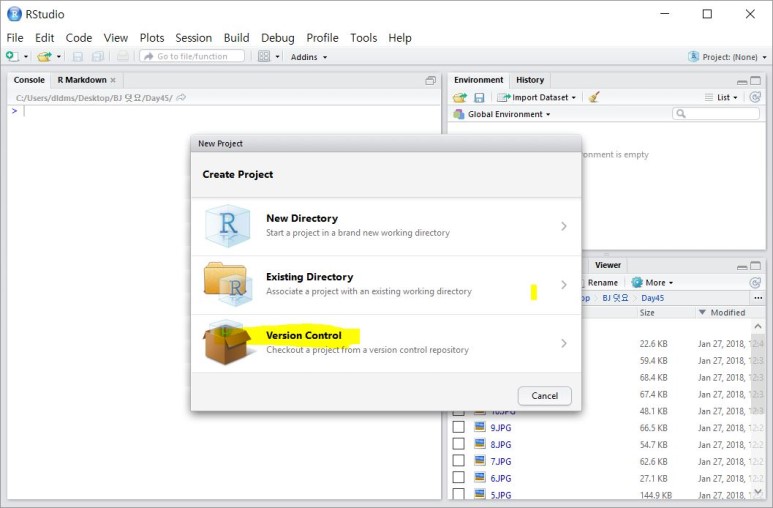This screenshot has height=508, width=773.
Task: Select the Existing Directory project option
Action: 386,285
